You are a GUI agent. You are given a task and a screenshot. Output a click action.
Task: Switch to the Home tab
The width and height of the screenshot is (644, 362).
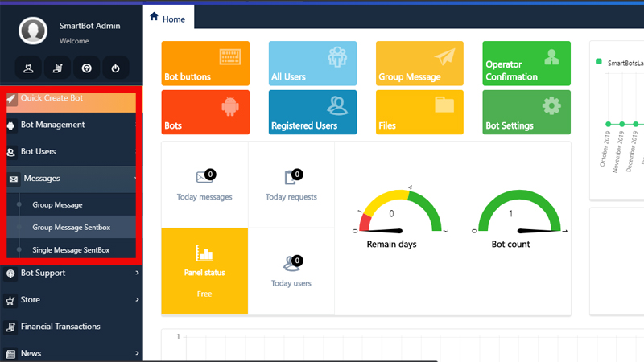(167, 18)
